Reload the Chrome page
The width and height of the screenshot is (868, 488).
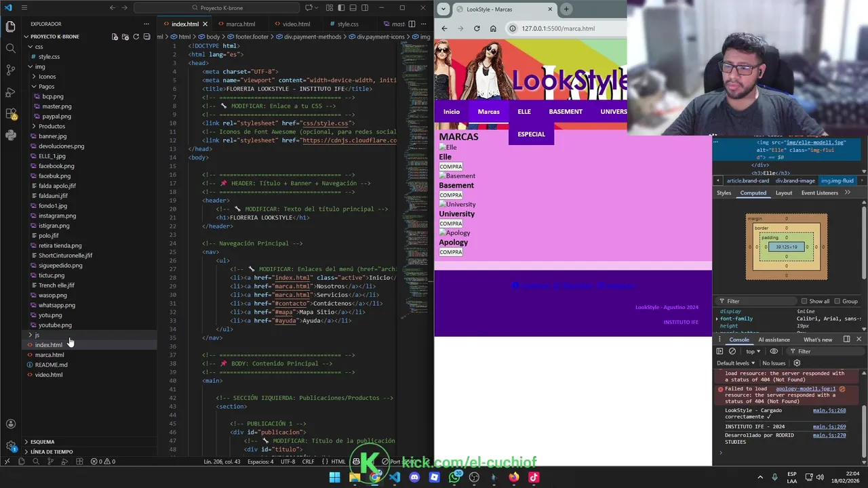coord(477,28)
